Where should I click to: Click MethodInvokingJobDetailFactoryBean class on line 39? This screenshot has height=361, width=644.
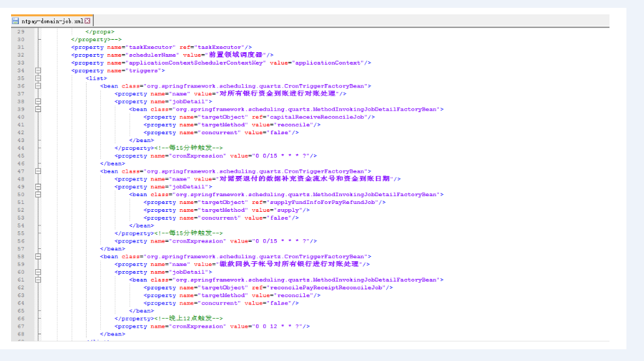pos(307,109)
